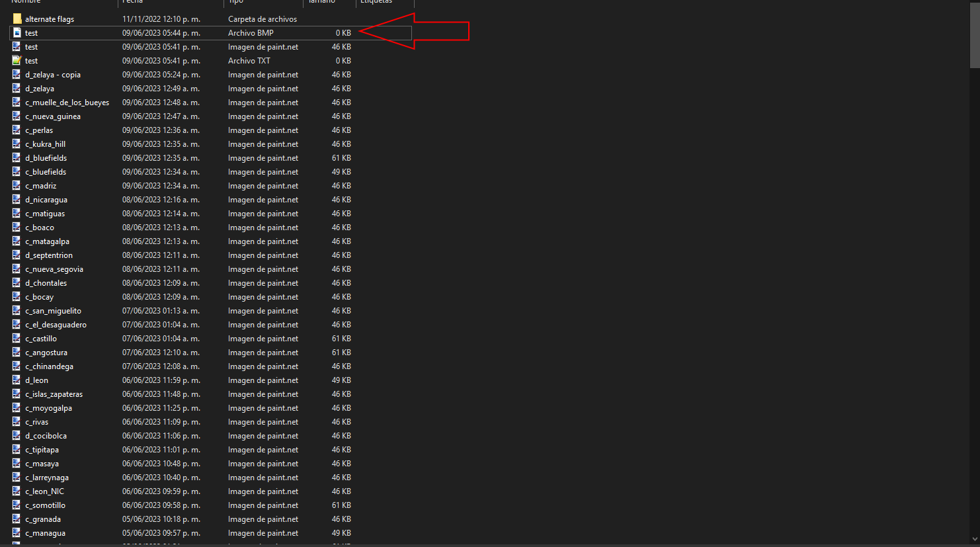Click the d_nicaragua paint.net icon
The height and width of the screenshot is (547, 980).
click(x=16, y=199)
